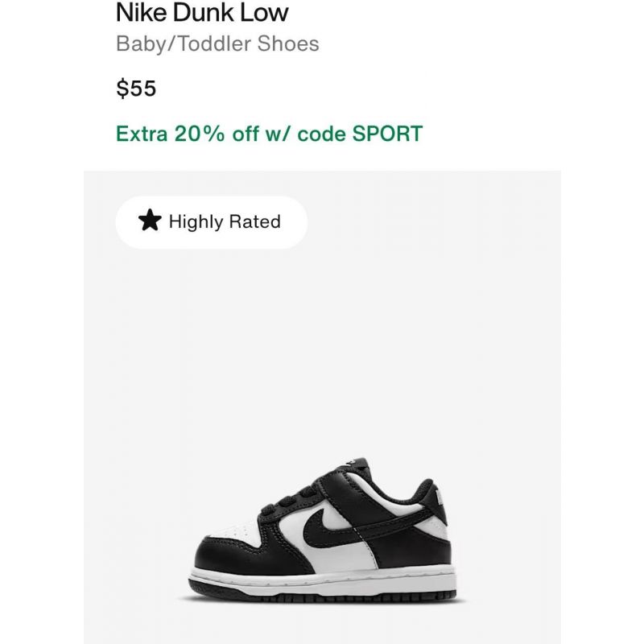Click the Baby/Toddler Shoes subtitle
The width and height of the screenshot is (644, 644).
click(217, 43)
